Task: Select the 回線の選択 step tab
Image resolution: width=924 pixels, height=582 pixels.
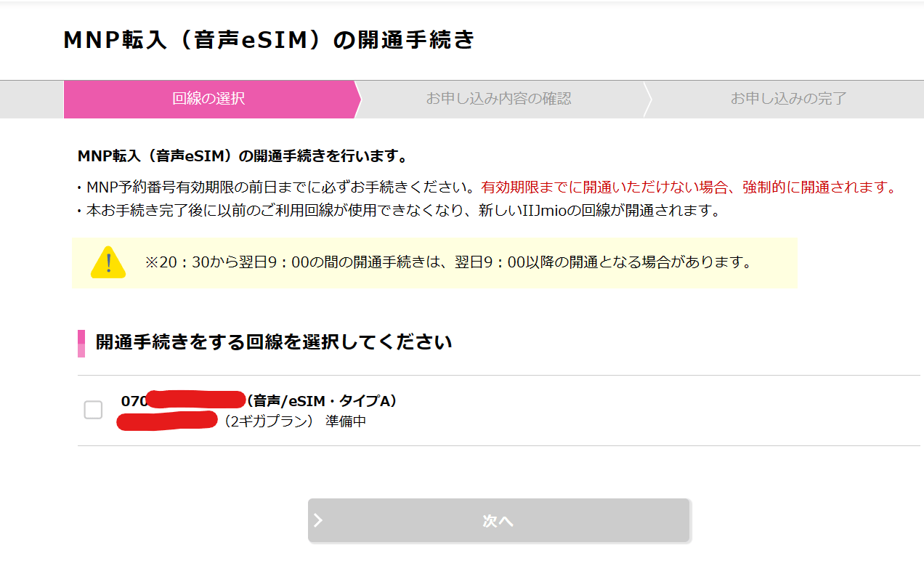Action: tap(208, 99)
